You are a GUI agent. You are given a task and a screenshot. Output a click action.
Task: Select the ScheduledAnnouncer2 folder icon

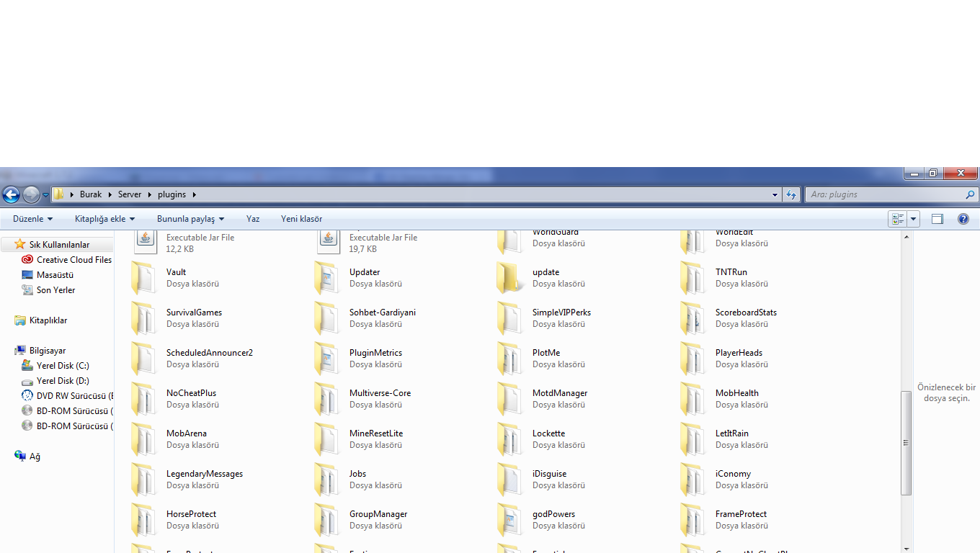tap(144, 359)
